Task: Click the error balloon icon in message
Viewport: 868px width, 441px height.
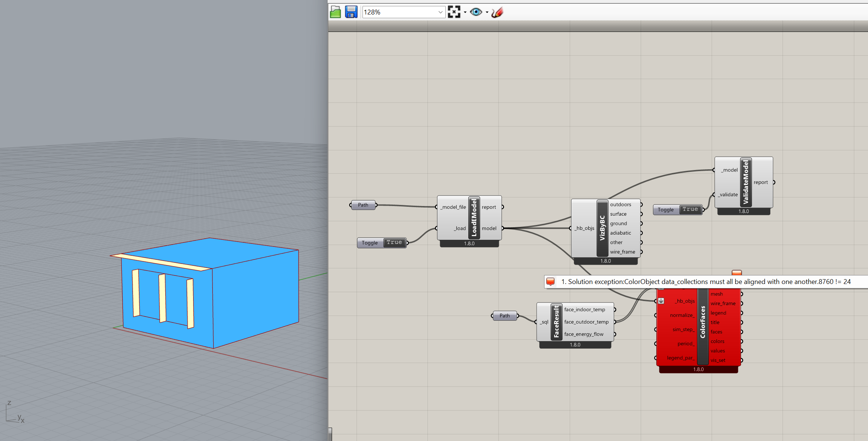Action: 550,282
